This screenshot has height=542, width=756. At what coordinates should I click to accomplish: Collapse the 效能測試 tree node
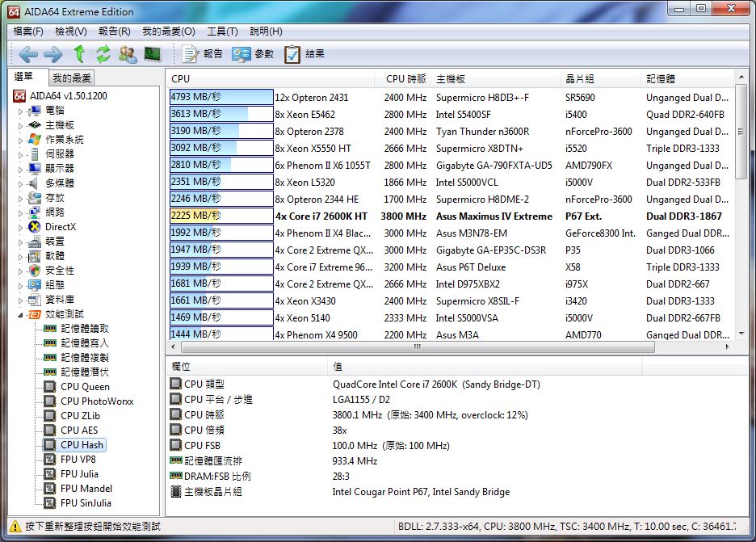click(x=20, y=314)
